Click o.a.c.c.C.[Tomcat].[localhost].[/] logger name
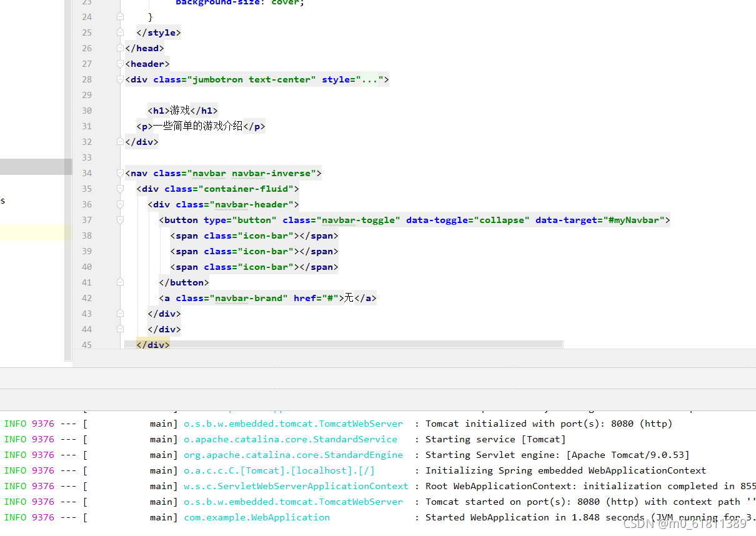This screenshot has width=756, height=536. 279,470
